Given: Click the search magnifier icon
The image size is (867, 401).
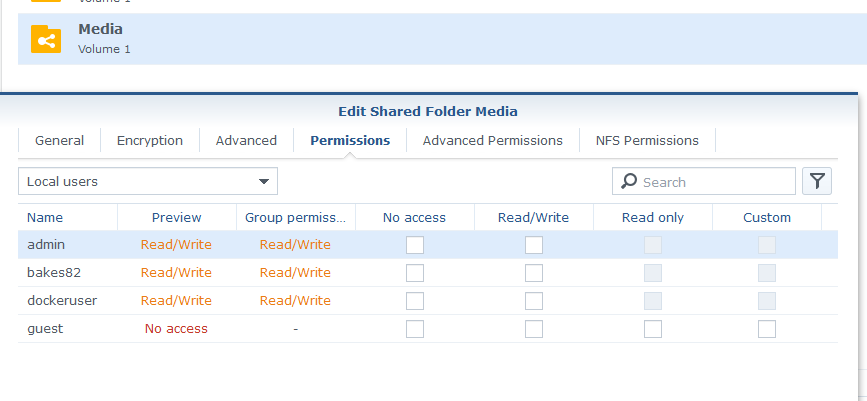Looking at the screenshot, I should pyautogui.click(x=629, y=182).
